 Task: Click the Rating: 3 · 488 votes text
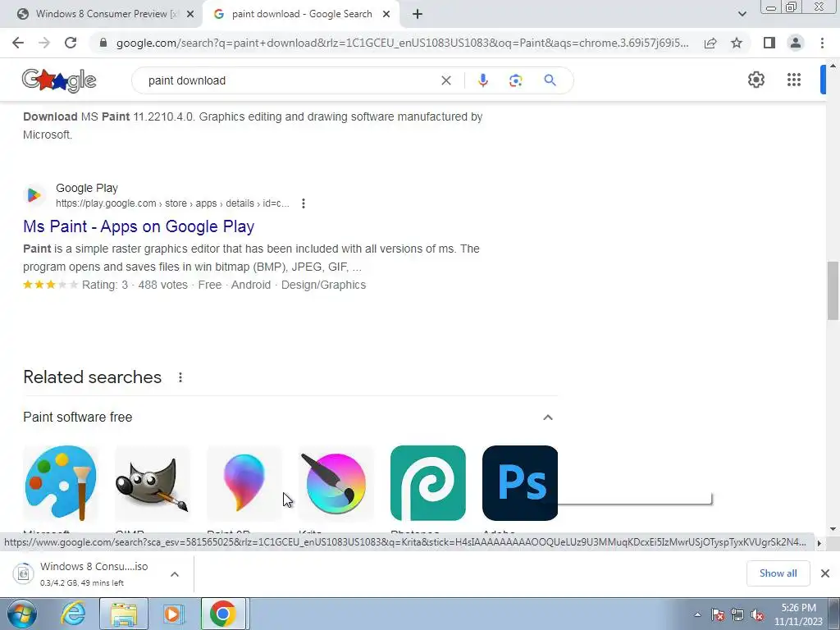pyautogui.click(x=135, y=285)
